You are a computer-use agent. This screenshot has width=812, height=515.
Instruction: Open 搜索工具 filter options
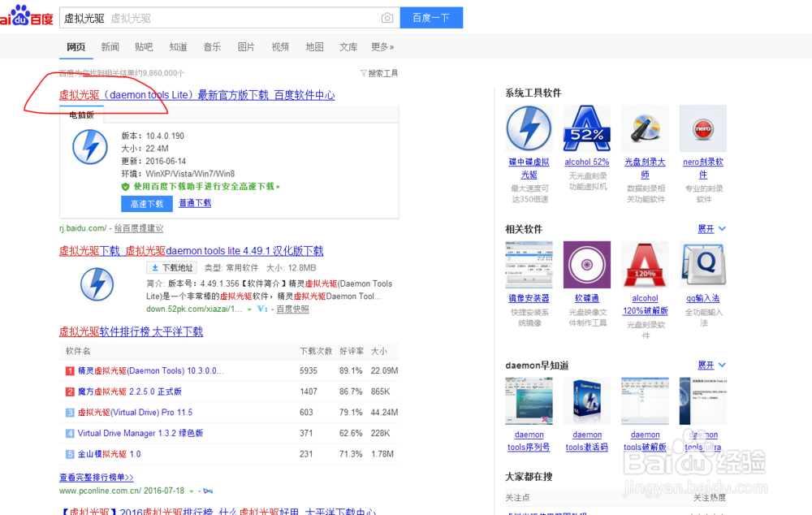tap(379, 74)
